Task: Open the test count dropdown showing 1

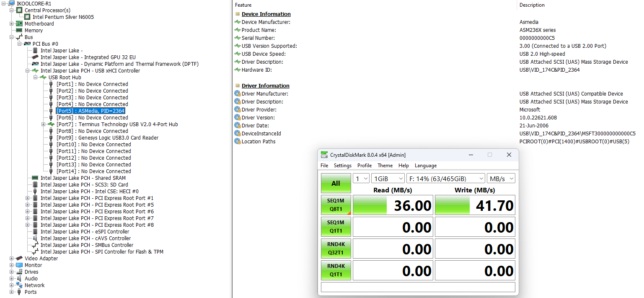Action: (361, 179)
